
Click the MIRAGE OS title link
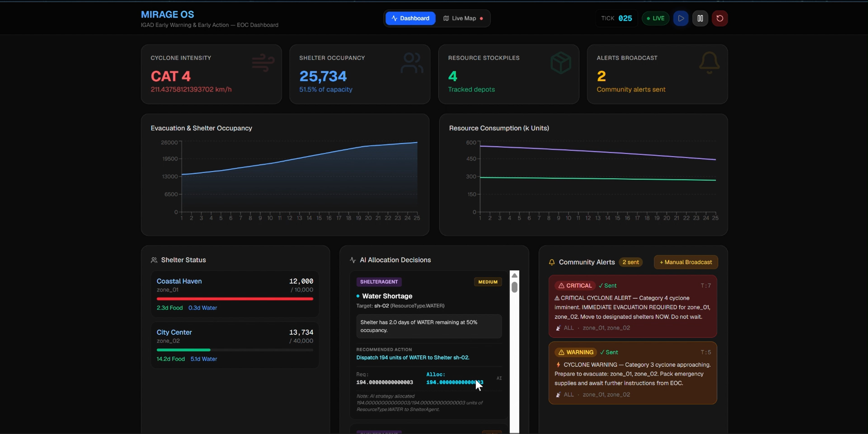(168, 15)
